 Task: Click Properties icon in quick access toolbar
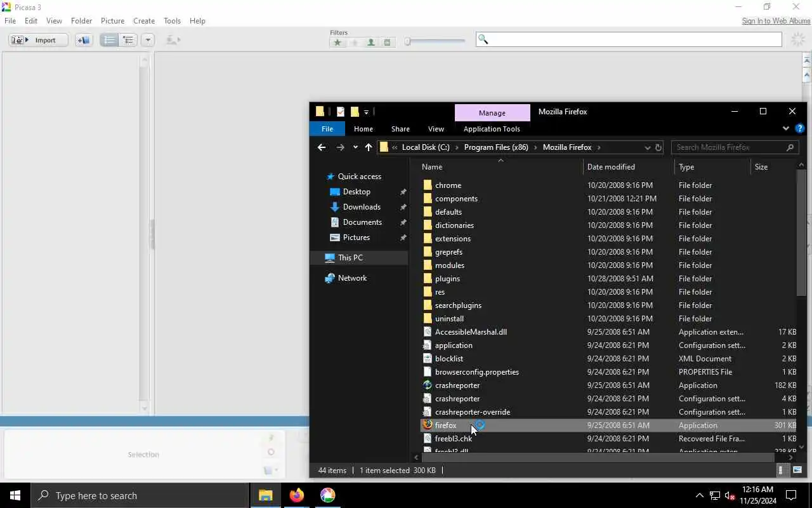pos(341,112)
